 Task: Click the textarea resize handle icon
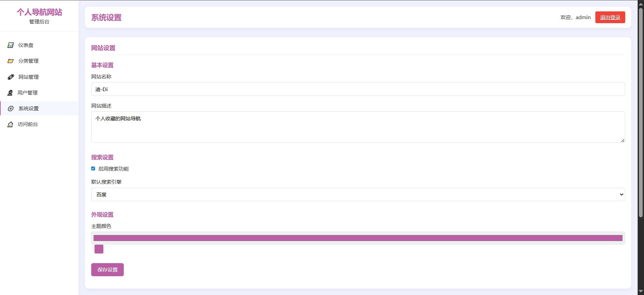623,140
